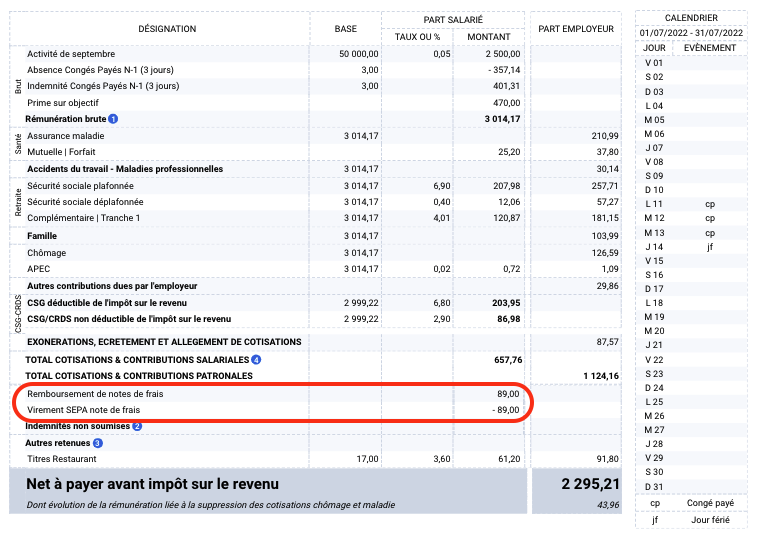Click the Prime sur objectif line
The image size is (764, 550).
point(65,102)
